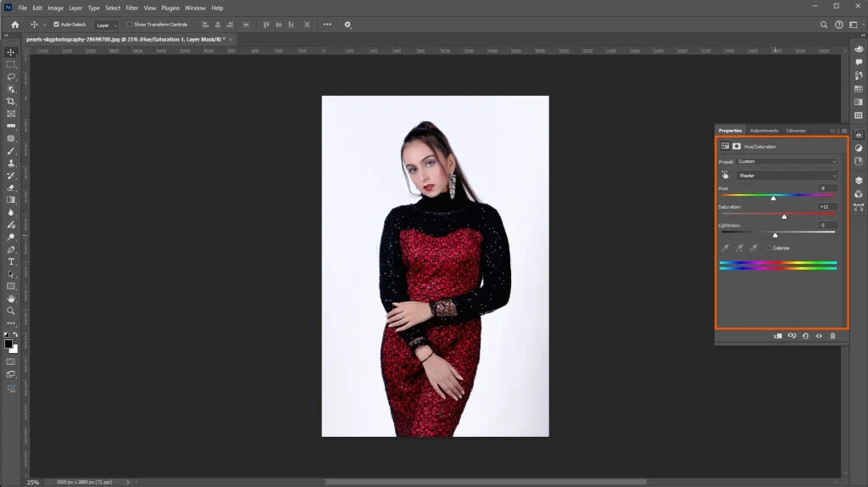Toggle the Auto-Select checkbox
Screen dimensions: 868x487
pos(57,25)
